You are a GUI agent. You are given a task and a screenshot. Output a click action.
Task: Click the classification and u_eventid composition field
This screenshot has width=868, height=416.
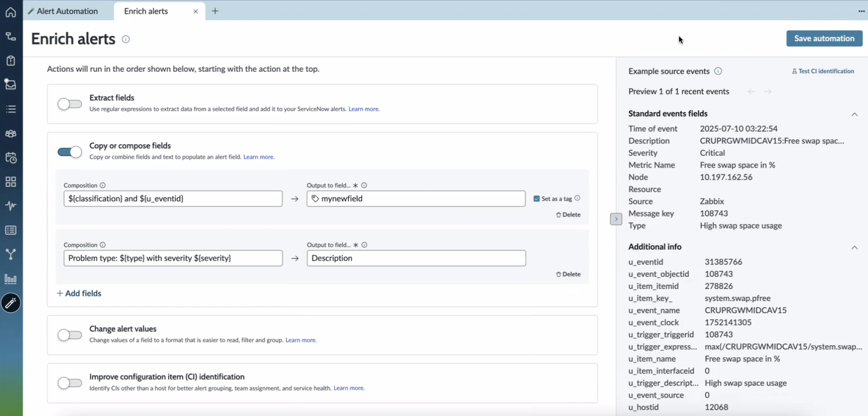pos(173,198)
